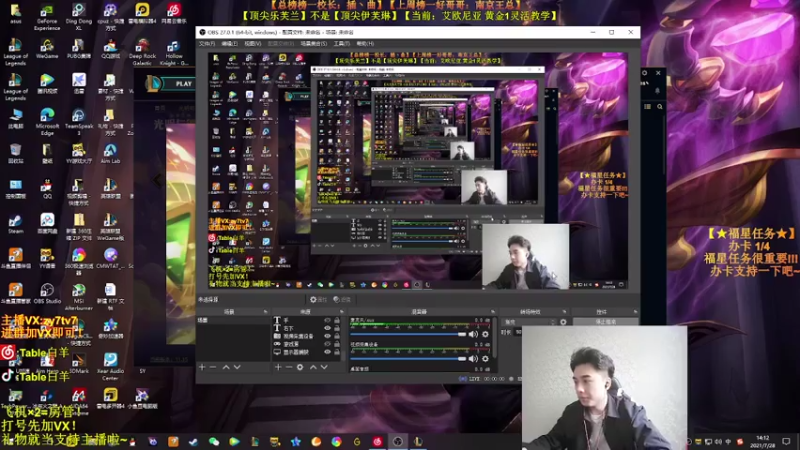
Task: Select the Deep Rock Galactic desktop icon
Action: (x=142, y=53)
